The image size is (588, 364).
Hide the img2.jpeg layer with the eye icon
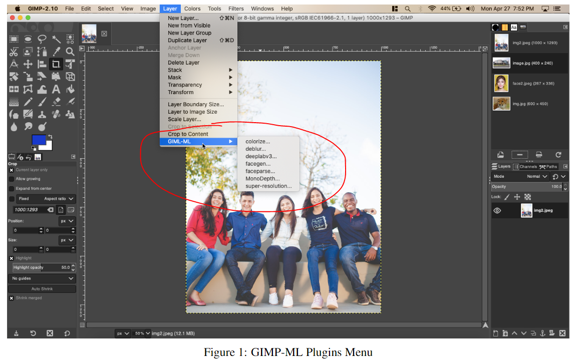click(497, 210)
